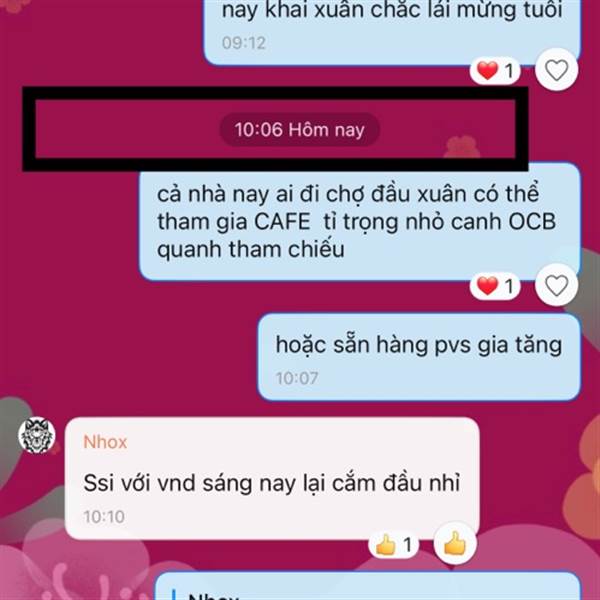
Task: Select the message 'Ssi với vnd sáng nay lại cắm đầu nhì'
Action: [x=272, y=478]
